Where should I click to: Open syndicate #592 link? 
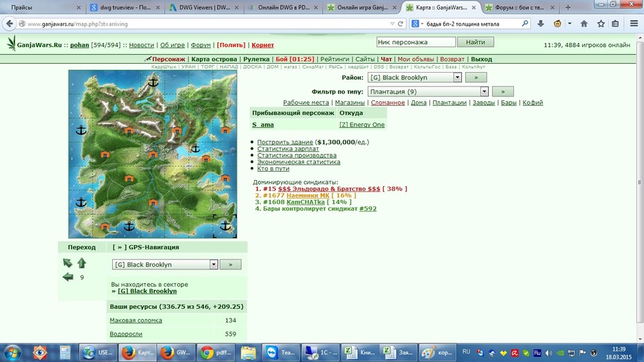pos(368,208)
